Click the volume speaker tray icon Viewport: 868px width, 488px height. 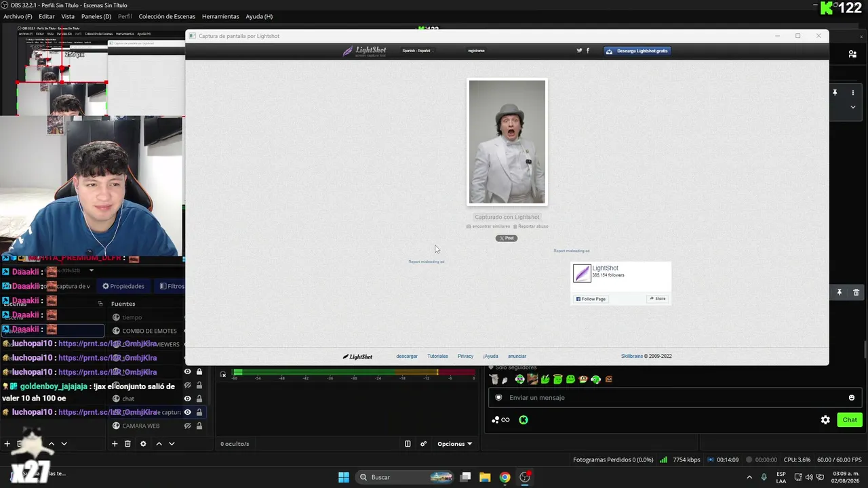809,477
